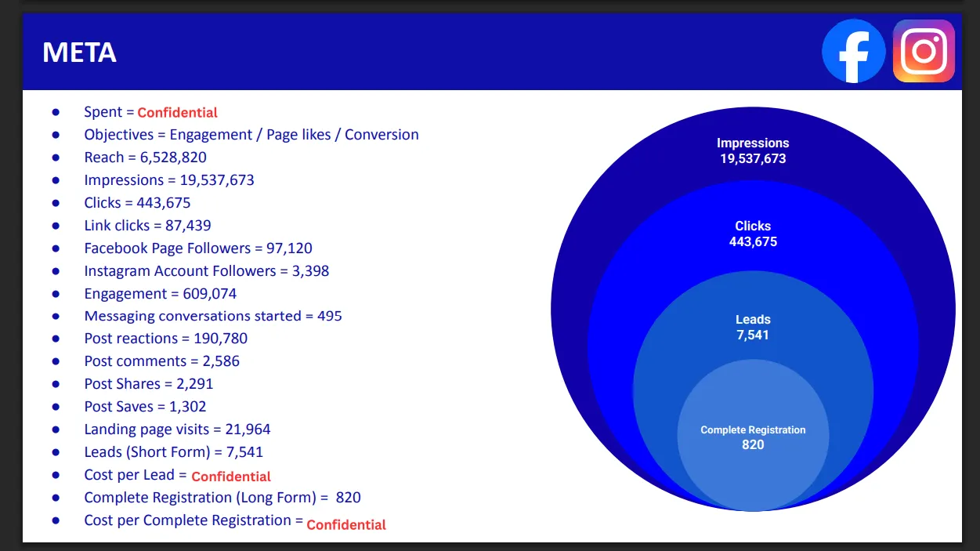Click the Reach = 6,528,820 line
Screen dimensions: 980x551
146,158
